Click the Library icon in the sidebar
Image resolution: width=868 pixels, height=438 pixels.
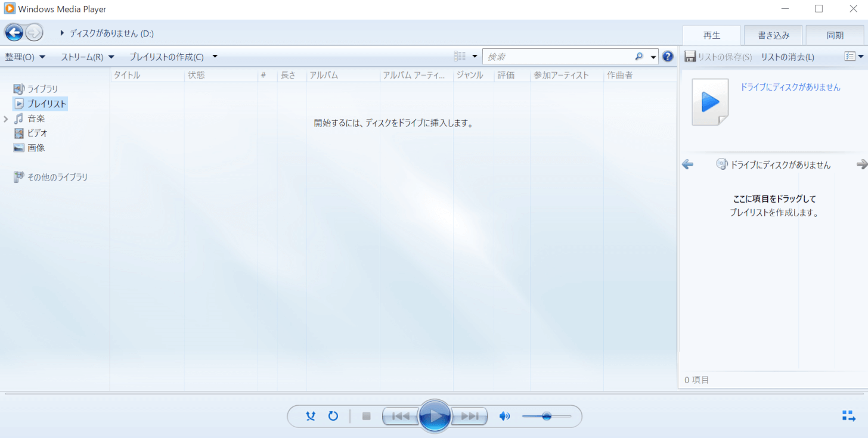click(19, 89)
